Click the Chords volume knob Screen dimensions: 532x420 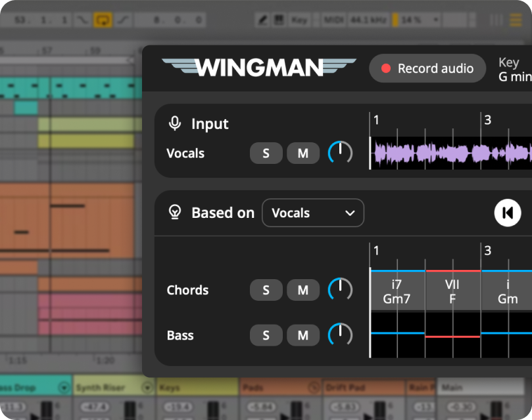click(x=340, y=290)
